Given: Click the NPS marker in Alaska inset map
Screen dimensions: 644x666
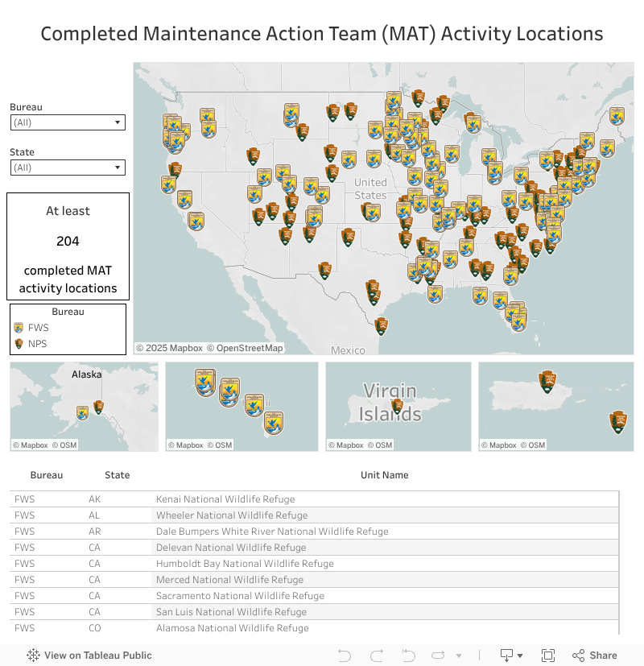Looking at the screenshot, I should pyautogui.click(x=98, y=407).
